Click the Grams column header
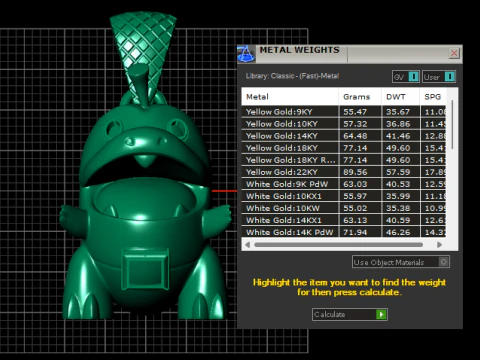 [x=359, y=97]
